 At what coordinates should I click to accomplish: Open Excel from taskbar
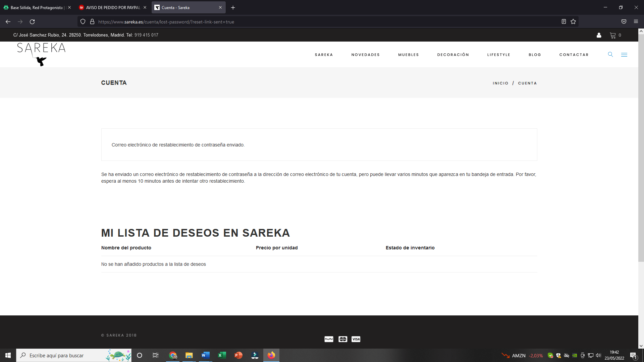(222, 355)
